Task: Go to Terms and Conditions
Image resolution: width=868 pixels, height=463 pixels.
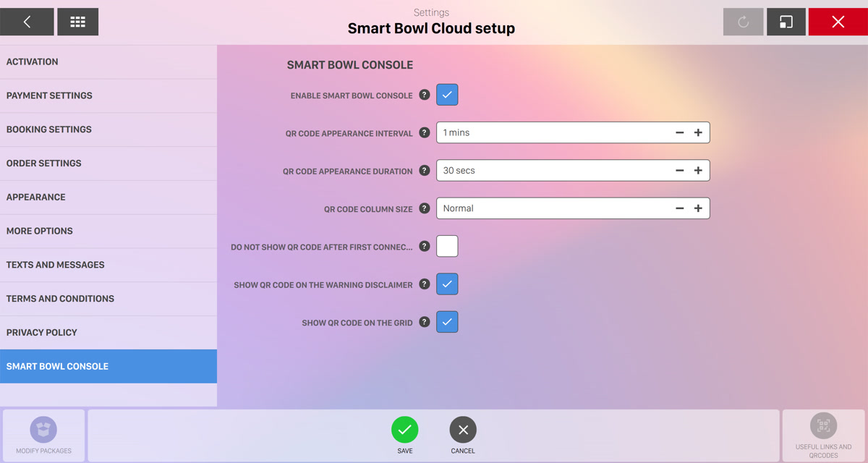Action: pos(109,299)
